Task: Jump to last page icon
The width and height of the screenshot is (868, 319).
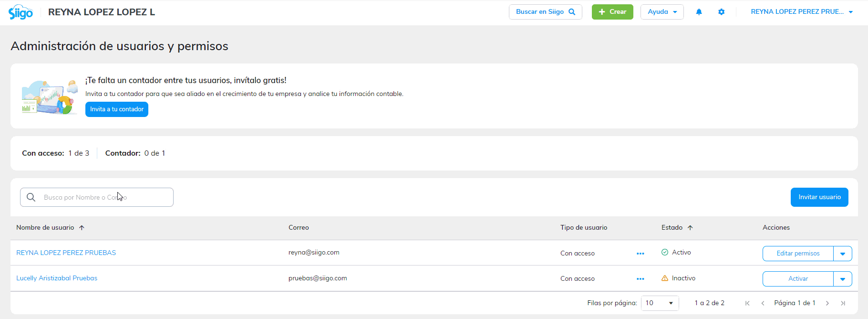Action: tap(843, 303)
